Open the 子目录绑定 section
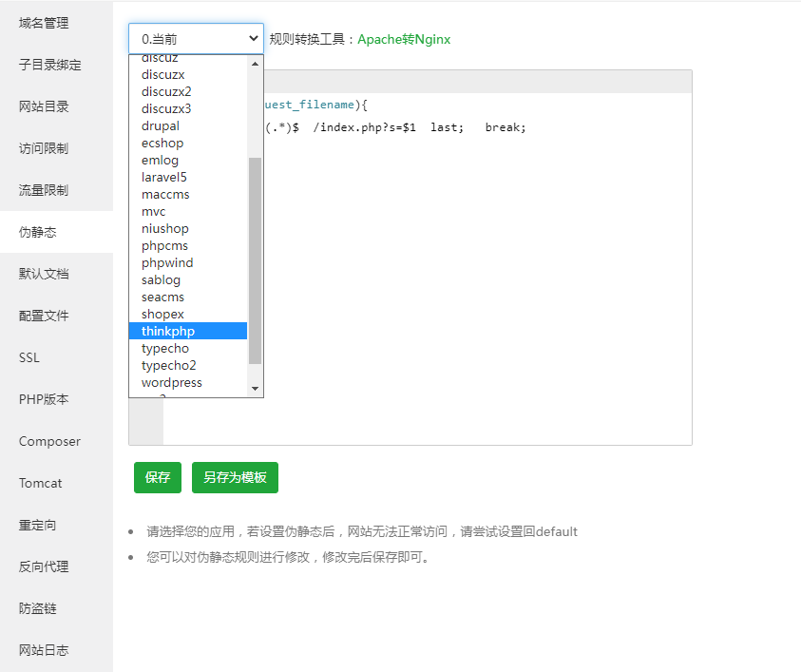This screenshot has height=672, width=801. click(45, 65)
